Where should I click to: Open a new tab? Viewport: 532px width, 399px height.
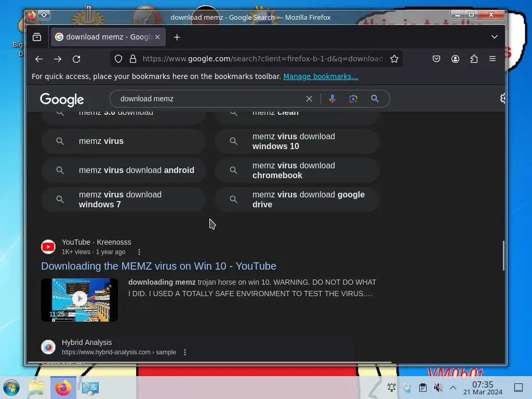click(177, 37)
